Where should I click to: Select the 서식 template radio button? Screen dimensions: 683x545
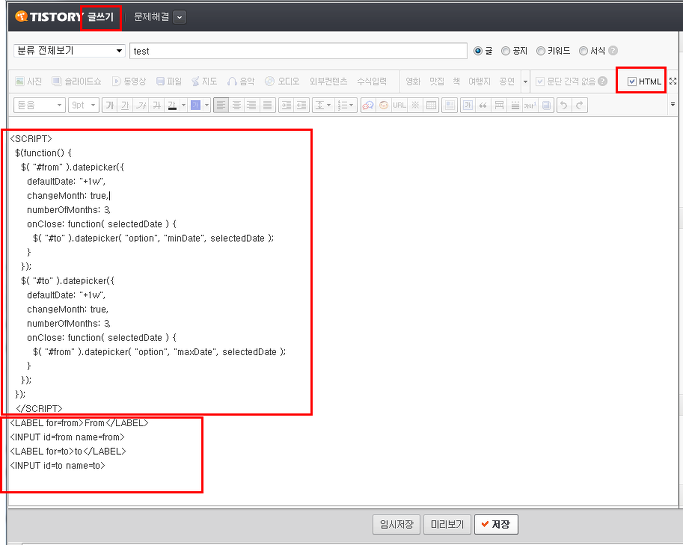coord(583,51)
